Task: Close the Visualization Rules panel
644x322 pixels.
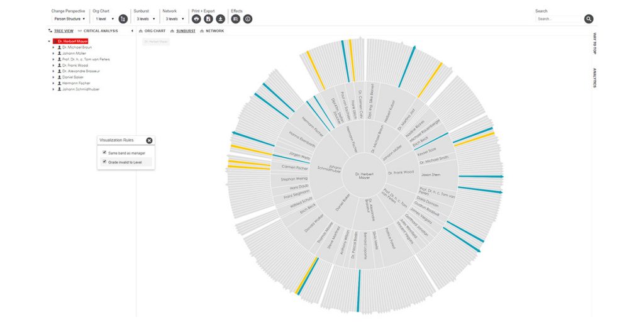Action: (149, 140)
